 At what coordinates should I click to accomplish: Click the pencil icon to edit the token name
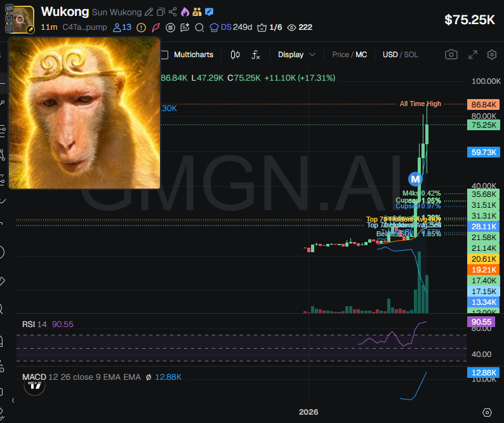149,12
